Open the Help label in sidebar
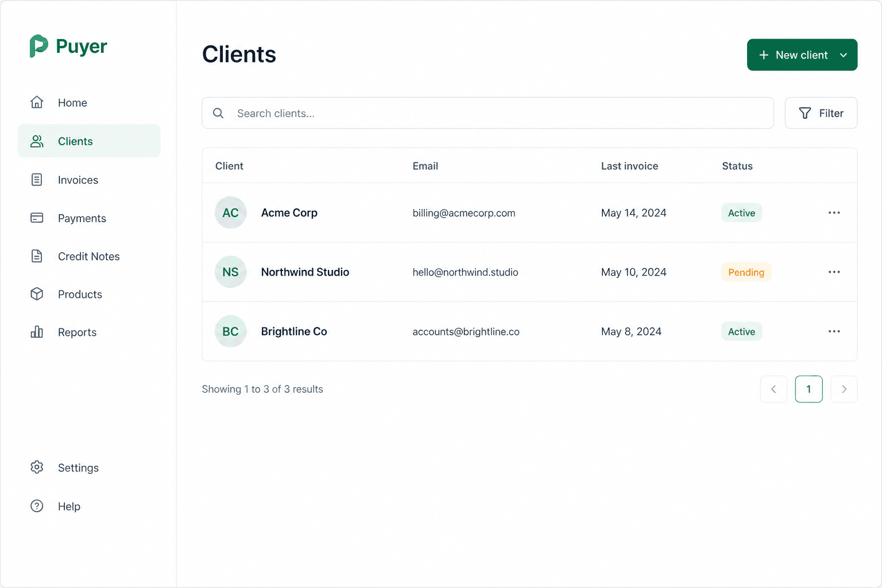 pyautogui.click(x=69, y=506)
